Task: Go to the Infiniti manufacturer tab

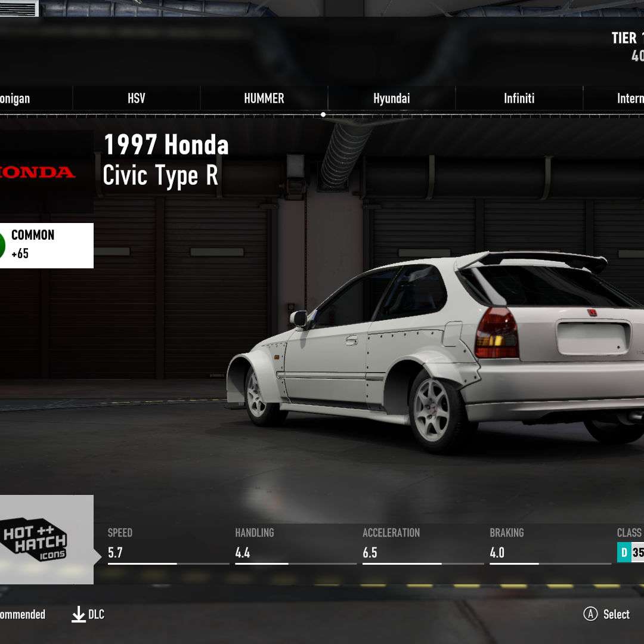Action: (x=519, y=98)
